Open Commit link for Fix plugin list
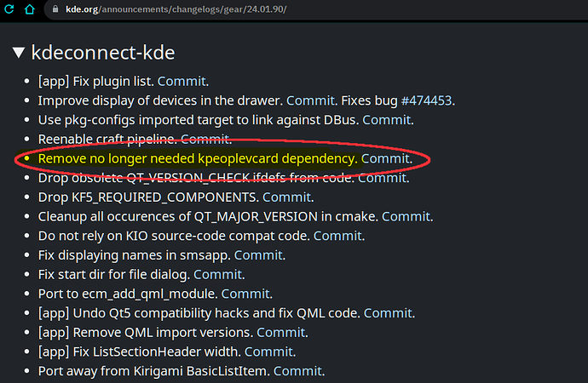This screenshot has height=383, width=588. [182, 81]
